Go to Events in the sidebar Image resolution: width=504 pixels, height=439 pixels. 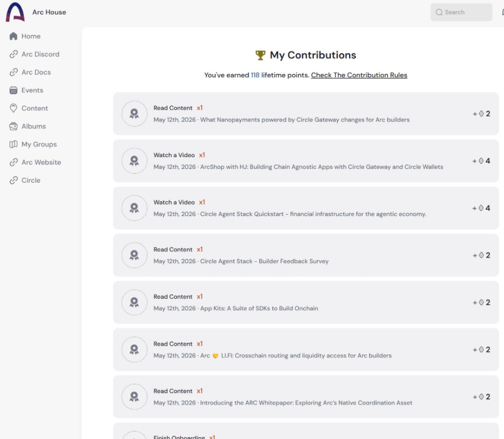26,90
